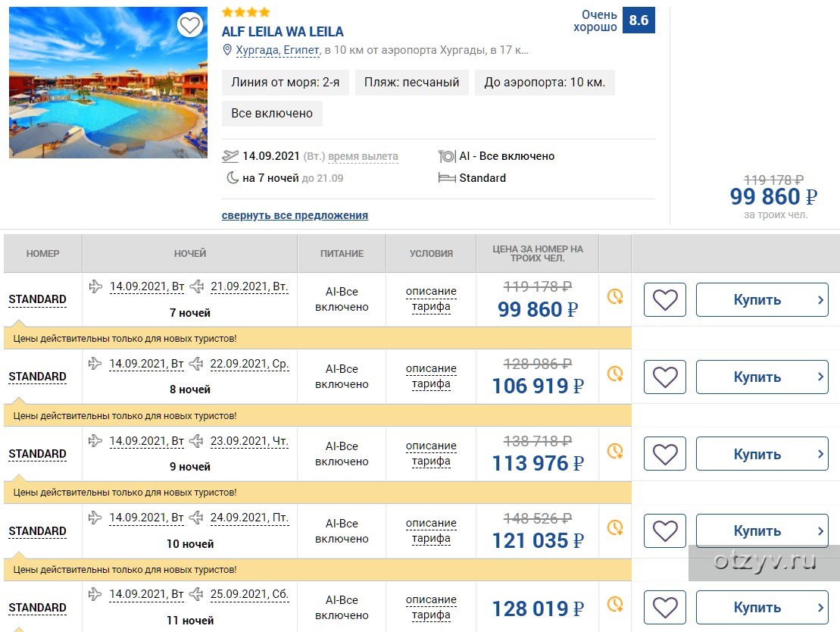840x632 pixels.
Task: Click the clock icon beside the 121 035 price
Action: 615,527
